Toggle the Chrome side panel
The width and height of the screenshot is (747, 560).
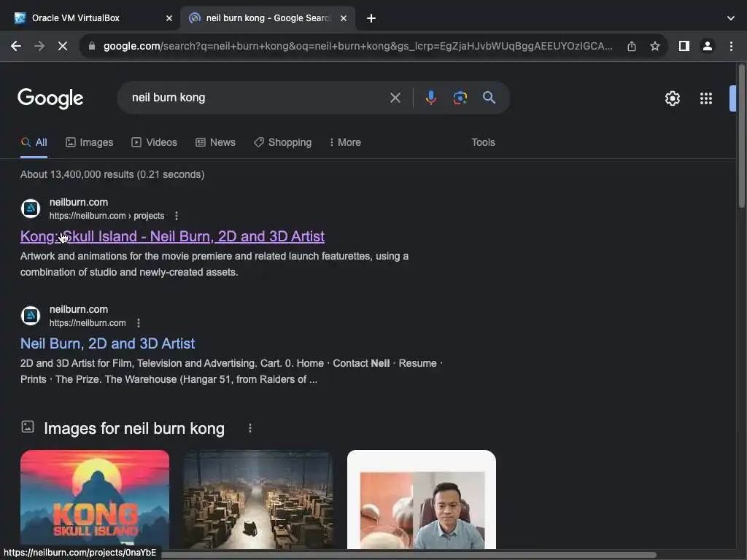[684, 46]
